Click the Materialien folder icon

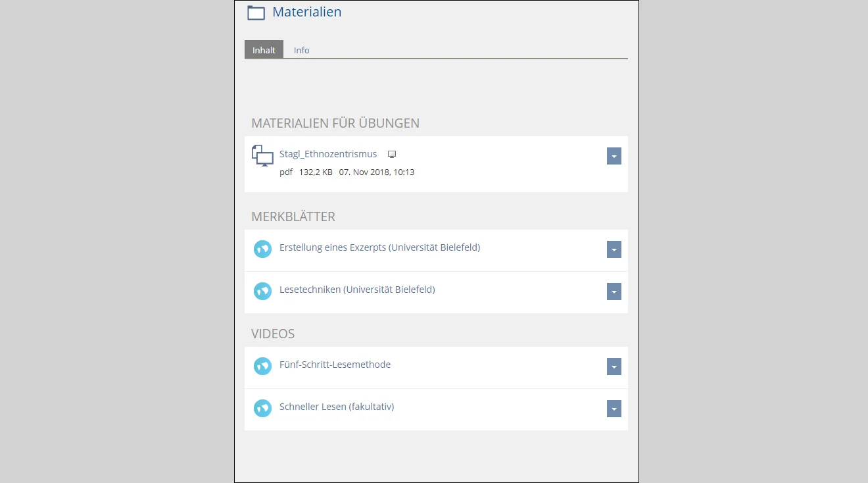(x=256, y=13)
